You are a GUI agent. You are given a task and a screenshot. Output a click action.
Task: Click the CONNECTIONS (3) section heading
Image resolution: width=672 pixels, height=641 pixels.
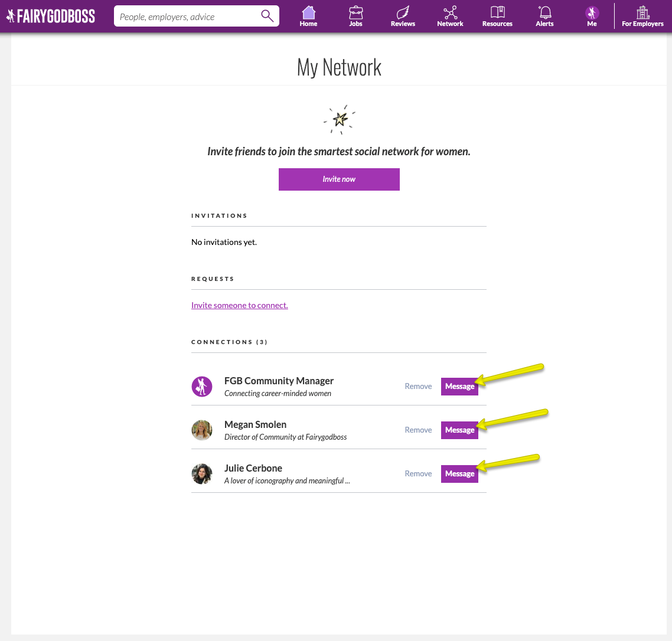pyautogui.click(x=229, y=342)
